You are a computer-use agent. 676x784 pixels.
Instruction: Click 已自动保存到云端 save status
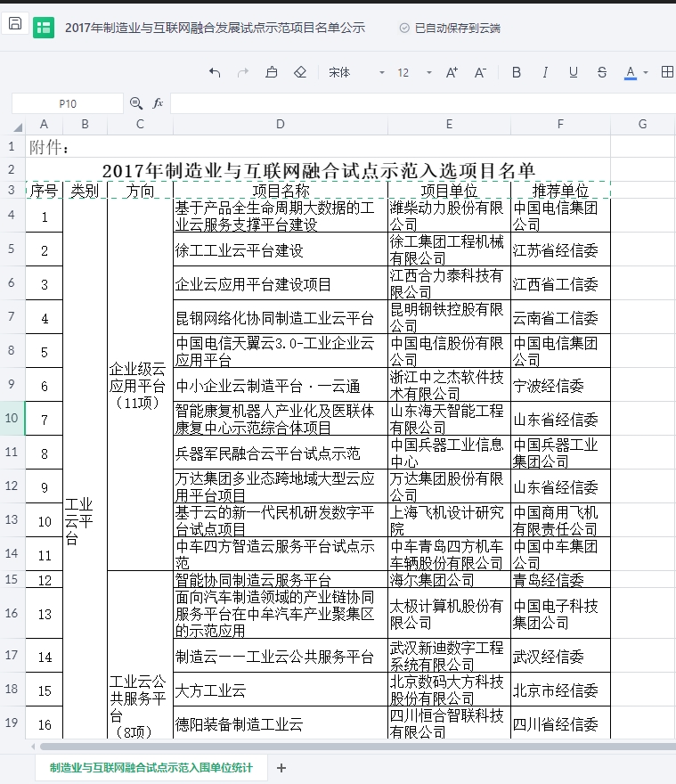pos(458,28)
